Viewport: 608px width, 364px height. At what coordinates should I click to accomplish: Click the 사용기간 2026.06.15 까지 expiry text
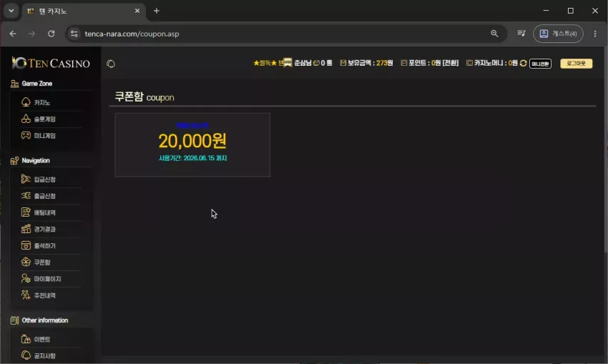(x=192, y=158)
